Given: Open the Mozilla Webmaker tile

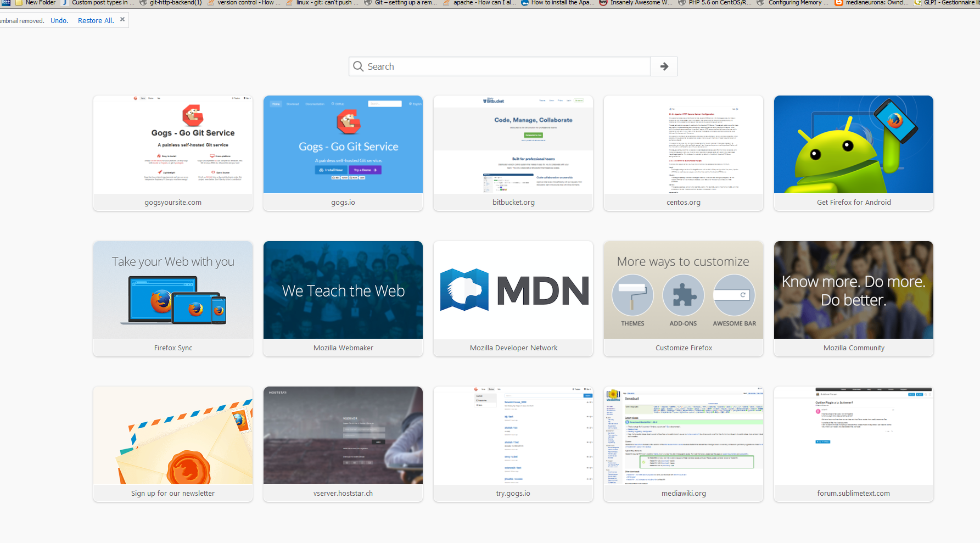Looking at the screenshot, I should tap(343, 299).
